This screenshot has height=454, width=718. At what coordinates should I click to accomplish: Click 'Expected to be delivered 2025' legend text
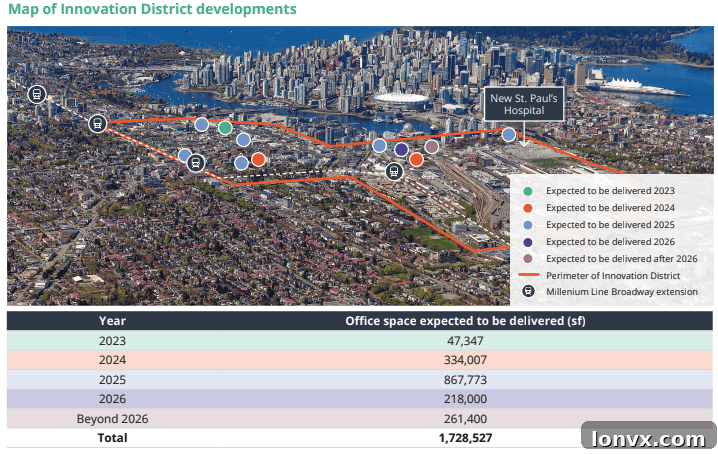tap(610, 224)
